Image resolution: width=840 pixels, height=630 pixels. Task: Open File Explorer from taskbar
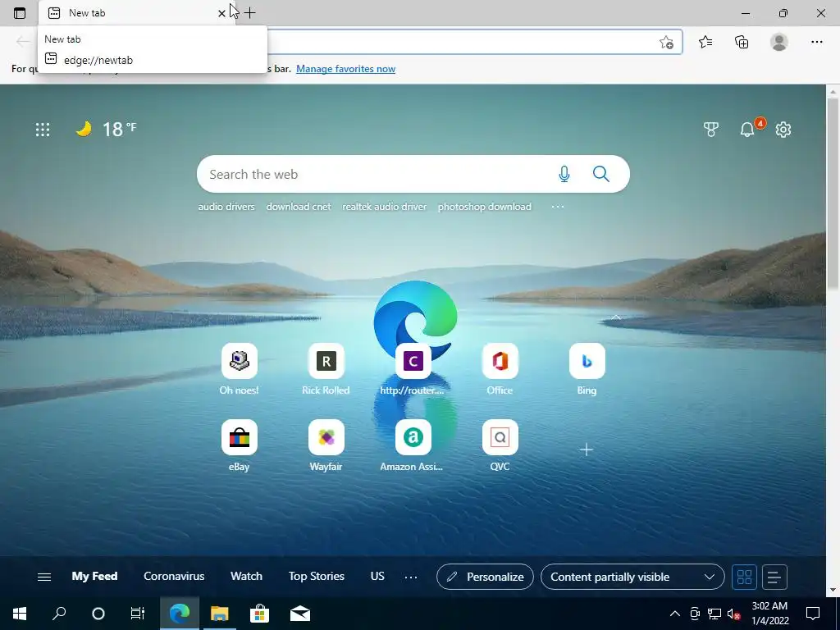coord(219,614)
